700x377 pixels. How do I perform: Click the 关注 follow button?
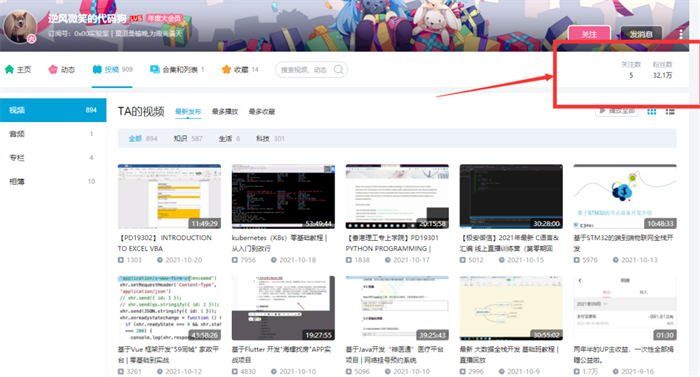[x=589, y=34]
